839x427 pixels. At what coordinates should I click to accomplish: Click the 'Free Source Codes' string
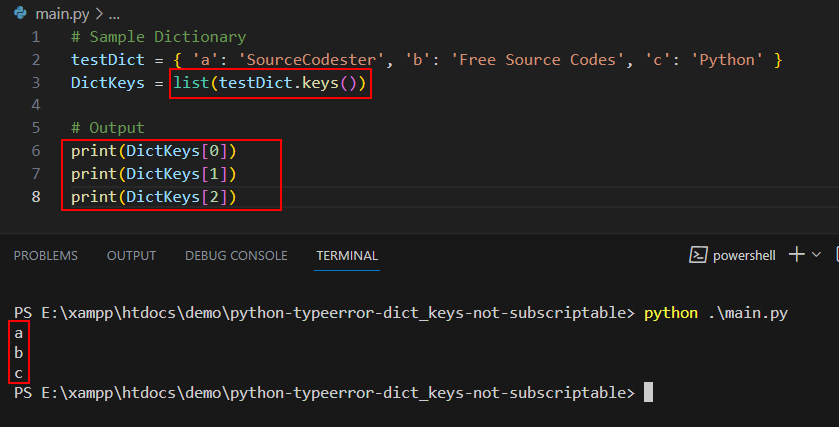pyautogui.click(x=538, y=59)
